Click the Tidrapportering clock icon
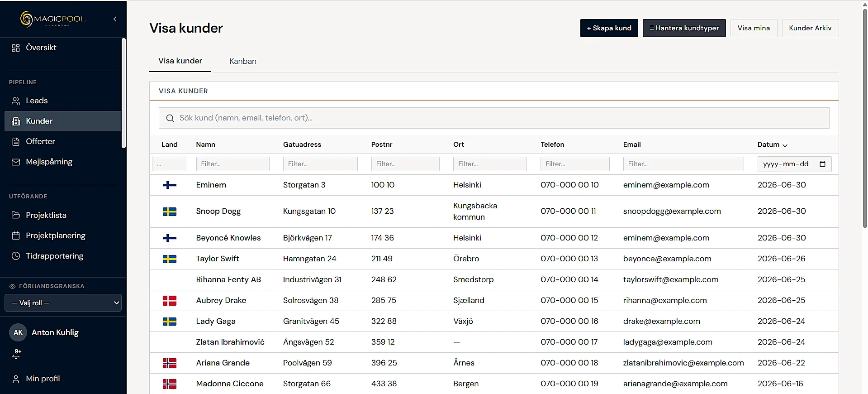 (16, 256)
